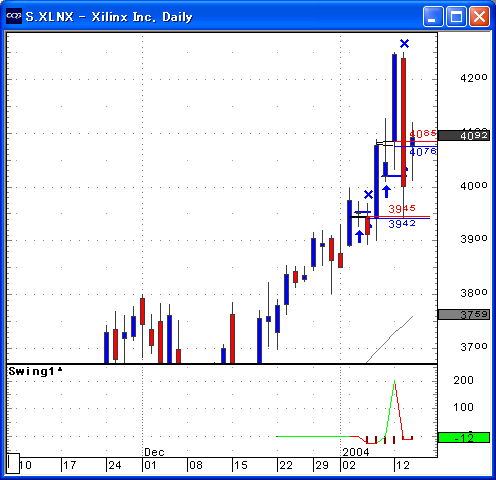The width and height of the screenshot is (496, 480).
Task: Click the Dec month label on time axis
Action: [x=154, y=452]
